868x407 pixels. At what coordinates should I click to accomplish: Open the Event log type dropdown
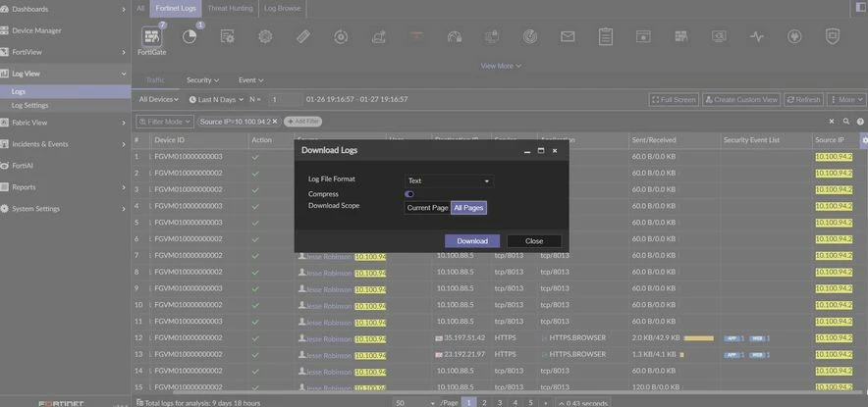pos(250,80)
